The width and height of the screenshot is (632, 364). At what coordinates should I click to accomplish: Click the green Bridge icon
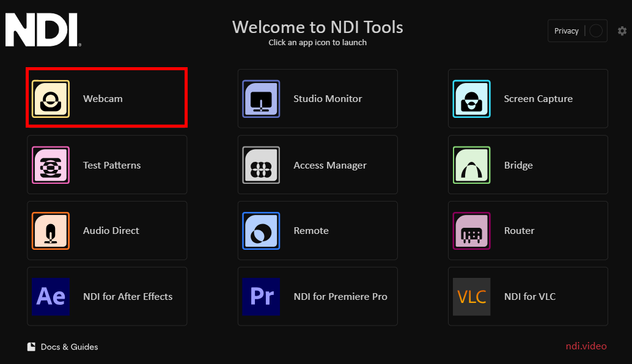(471, 165)
